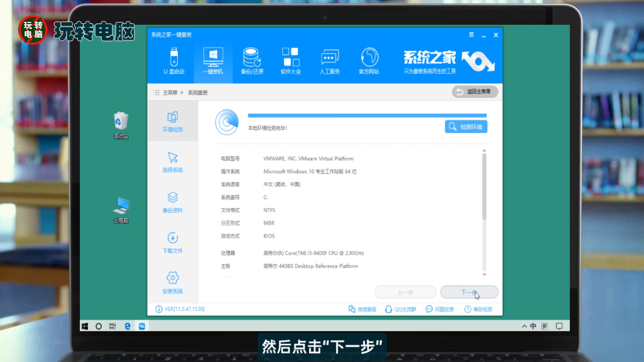Open 人工服务 support
Screen dimensions: 644x362
(x=330, y=61)
